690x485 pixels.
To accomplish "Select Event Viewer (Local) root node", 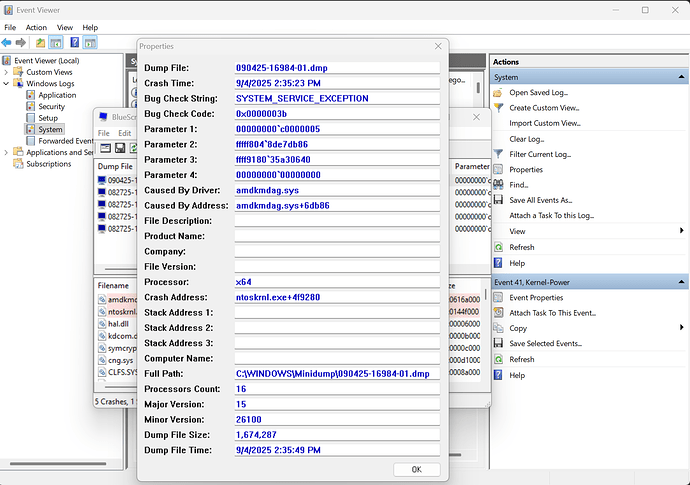I will (47, 61).
